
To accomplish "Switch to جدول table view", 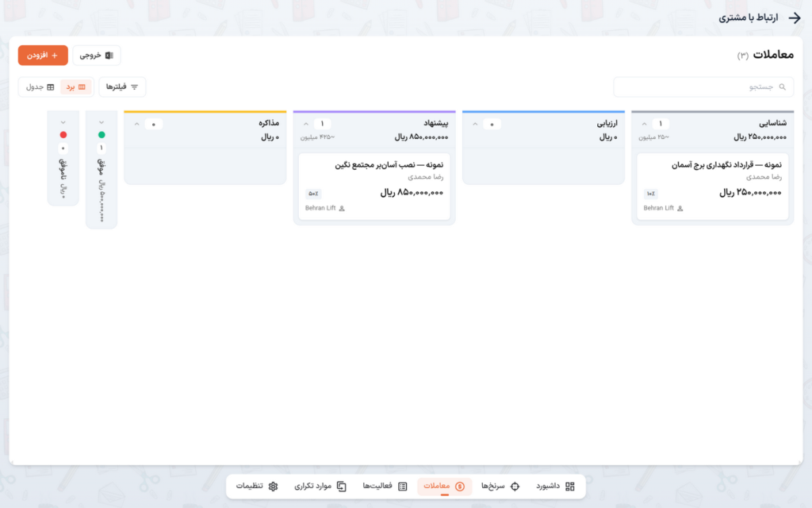I will [40, 87].
